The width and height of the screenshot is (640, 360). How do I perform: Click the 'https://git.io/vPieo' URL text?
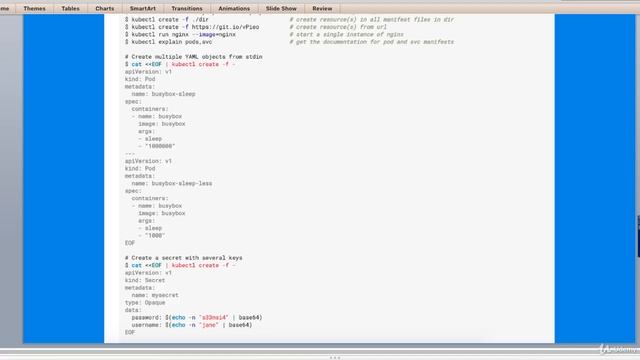(225, 27)
